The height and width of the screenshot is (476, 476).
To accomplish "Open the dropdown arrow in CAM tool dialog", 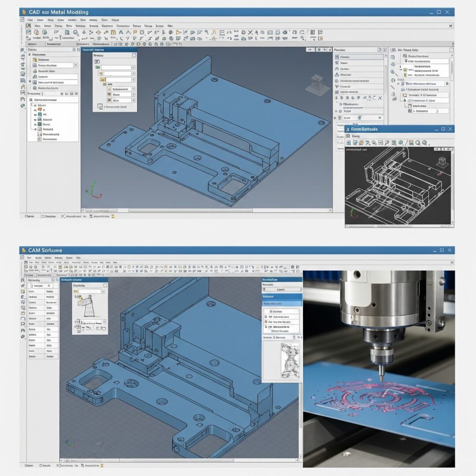I will pos(104,291).
